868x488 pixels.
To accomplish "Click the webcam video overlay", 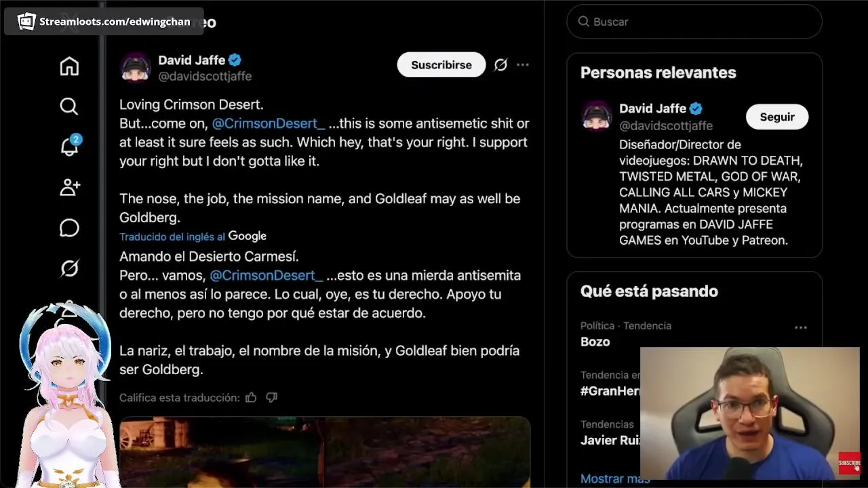I will 750,413.
